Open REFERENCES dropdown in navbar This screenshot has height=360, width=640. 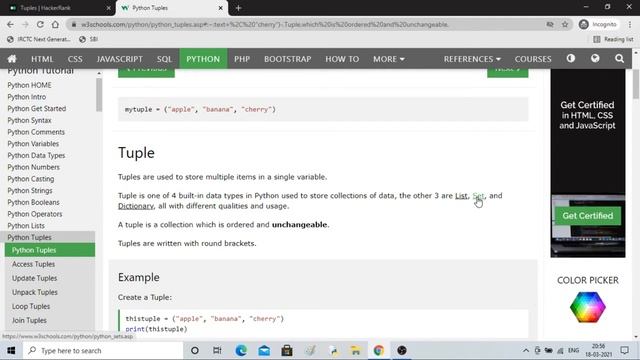[472, 59]
